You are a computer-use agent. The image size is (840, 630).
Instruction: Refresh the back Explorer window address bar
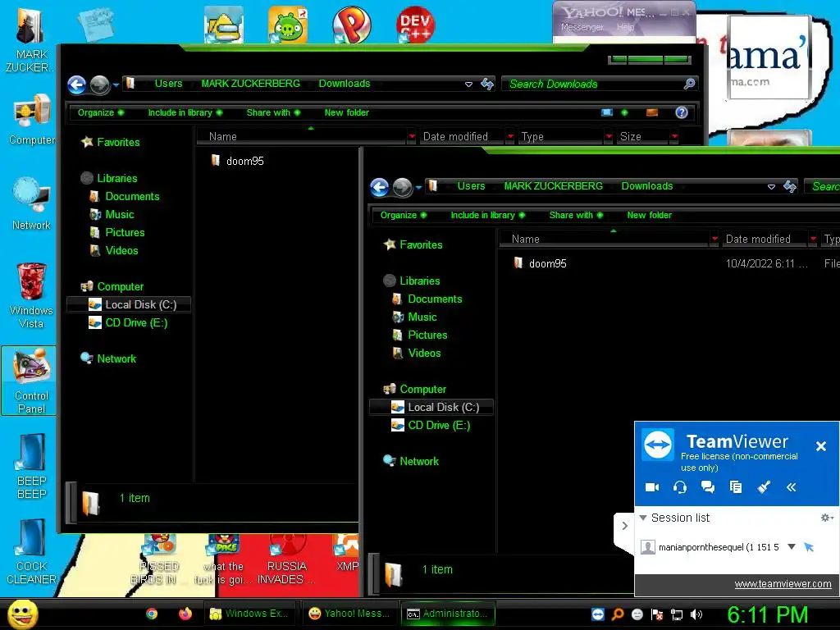pos(487,84)
